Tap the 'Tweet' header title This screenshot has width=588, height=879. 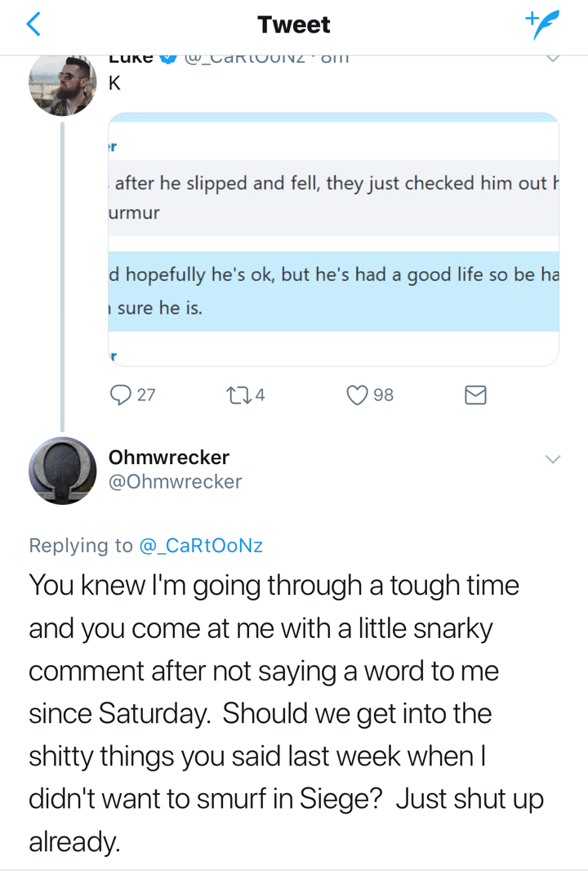tap(294, 25)
